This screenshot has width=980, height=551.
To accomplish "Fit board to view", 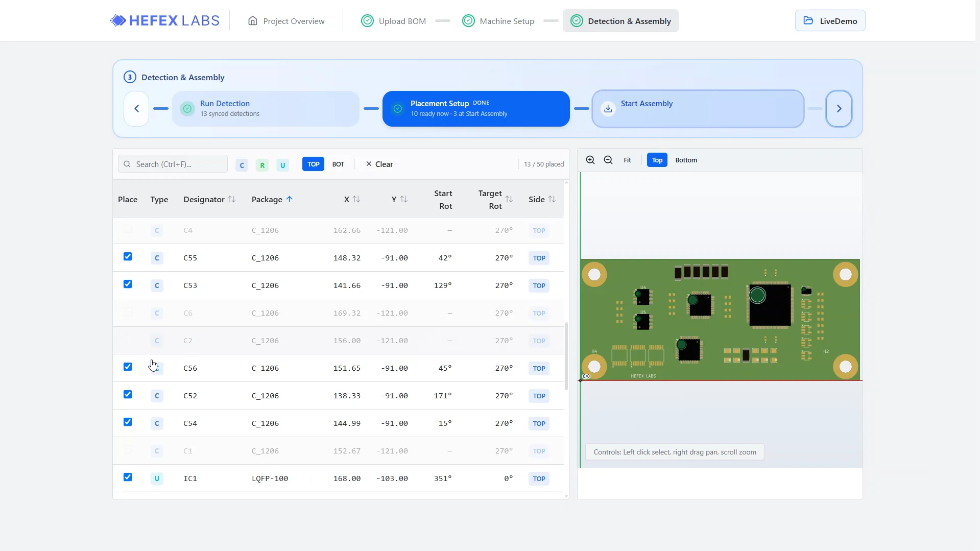I will pos(627,160).
